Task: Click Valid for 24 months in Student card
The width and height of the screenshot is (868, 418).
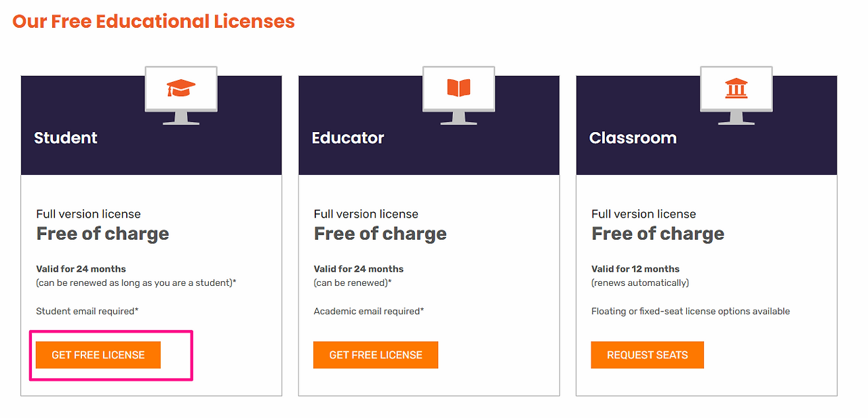Action: click(x=81, y=269)
